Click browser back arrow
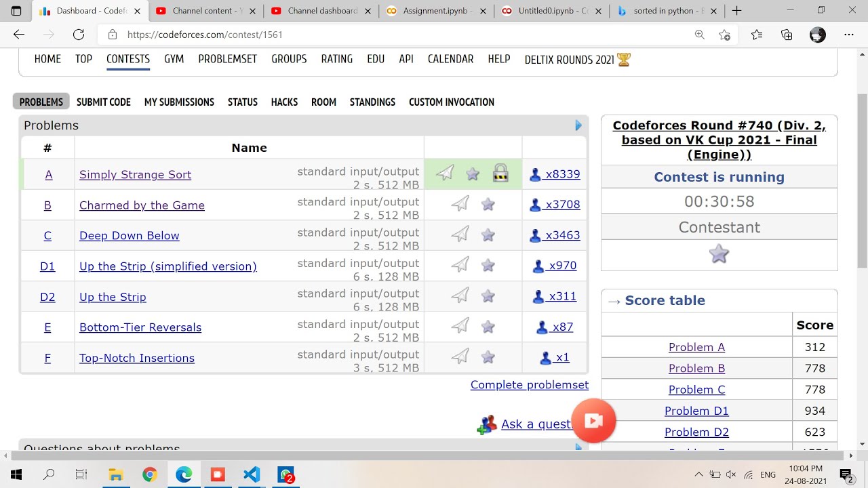 19,35
